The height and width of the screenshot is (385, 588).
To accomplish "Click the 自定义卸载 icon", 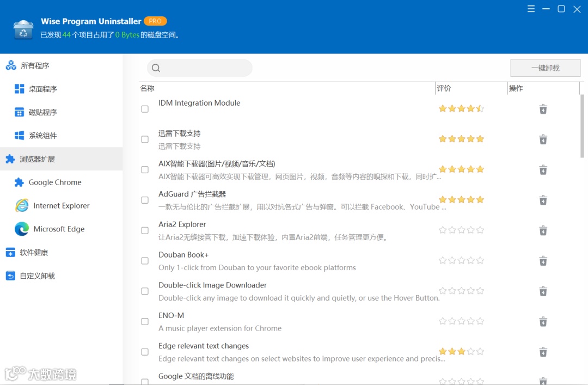I will (x=10, y=276).
